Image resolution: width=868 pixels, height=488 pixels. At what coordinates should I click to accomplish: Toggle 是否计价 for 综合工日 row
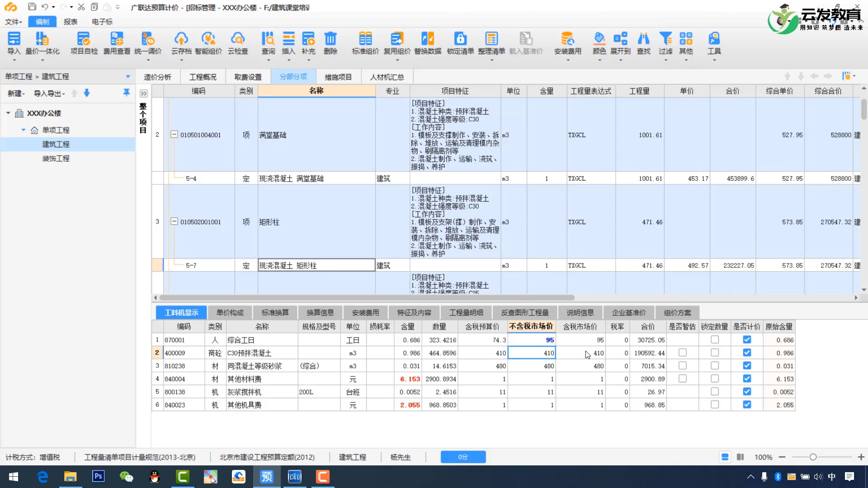click(747, 339)
